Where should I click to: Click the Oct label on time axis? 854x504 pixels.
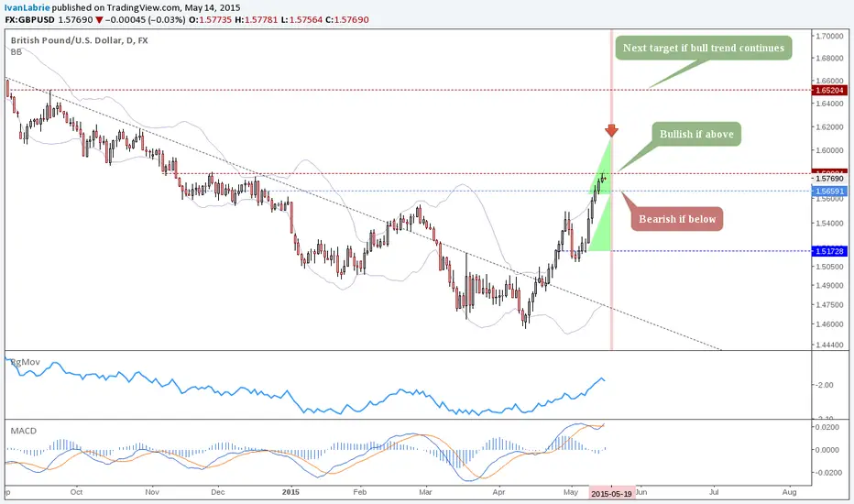(76, 492)
